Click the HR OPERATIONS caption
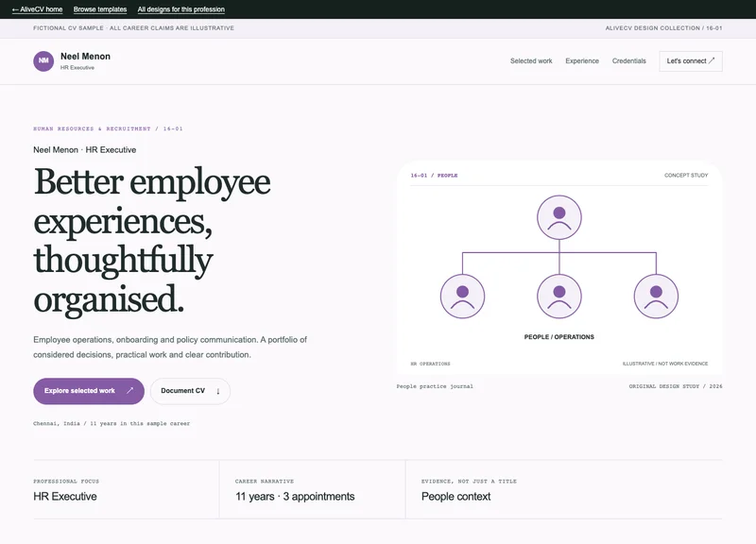This screenshot has height=544, width=756. tap(430, 364)
